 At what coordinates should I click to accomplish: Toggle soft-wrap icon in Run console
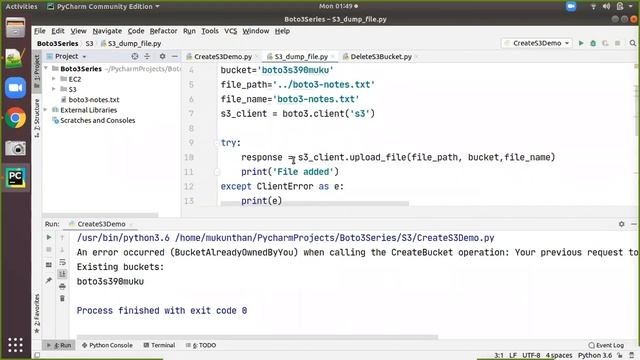(62, 262)
